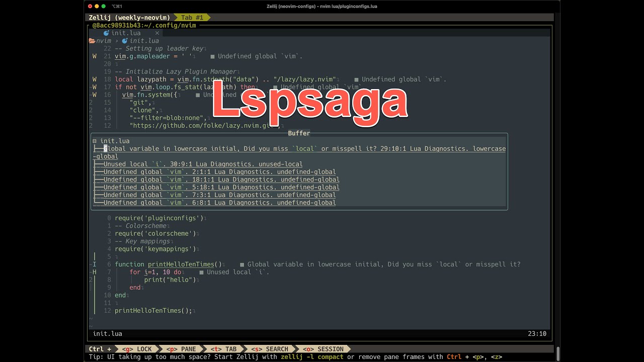Close the init.lua buffer tab
The width and height of the screenshot is (644, 362).
pos(157,33)
